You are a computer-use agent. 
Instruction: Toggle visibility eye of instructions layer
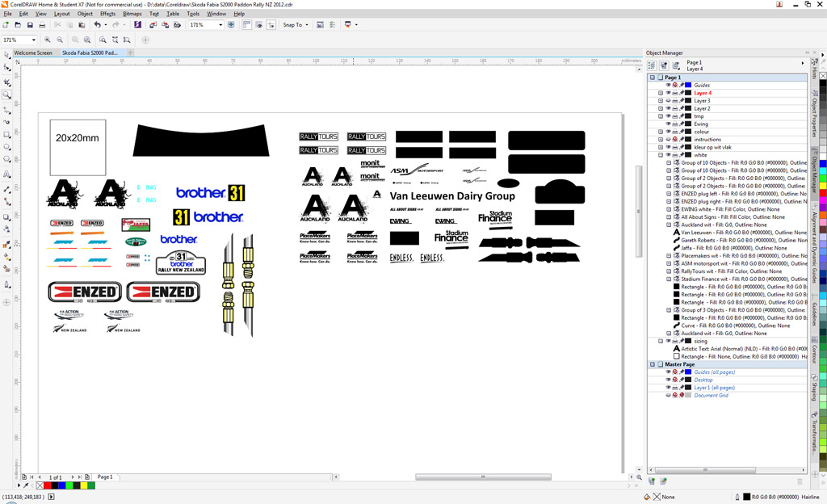[668, 139]
